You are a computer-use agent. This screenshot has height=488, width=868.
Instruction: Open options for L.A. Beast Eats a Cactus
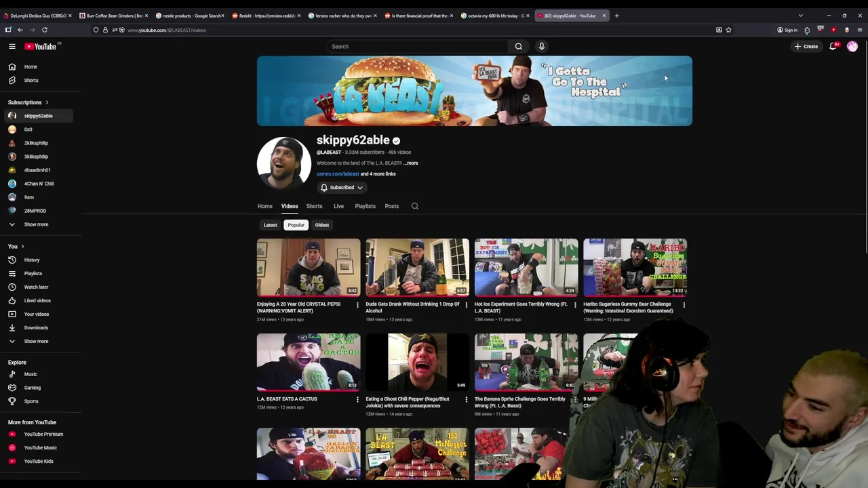(357, 400)
